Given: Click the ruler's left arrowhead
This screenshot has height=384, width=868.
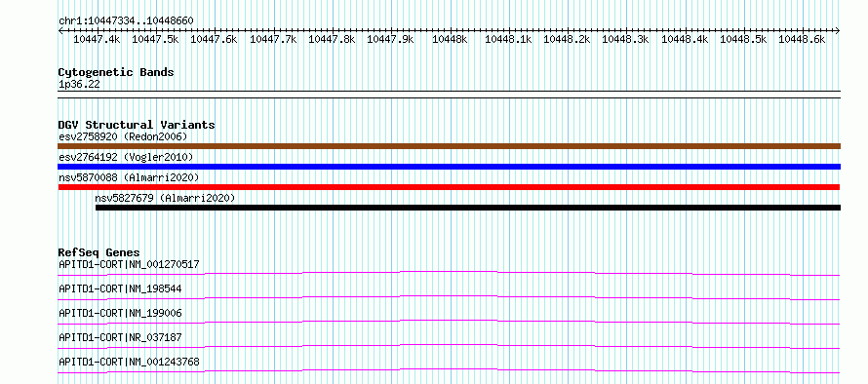Looking at the screenshot, I should pyautogui.click(x=60, y=31).
